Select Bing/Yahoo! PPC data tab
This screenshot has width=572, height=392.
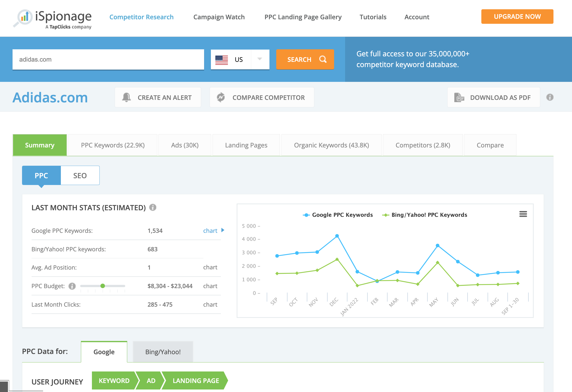tap(163, 352)
